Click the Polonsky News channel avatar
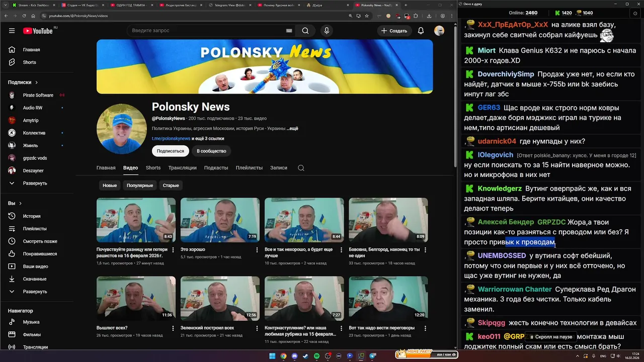The image size is (644, 362). (122, 129)
